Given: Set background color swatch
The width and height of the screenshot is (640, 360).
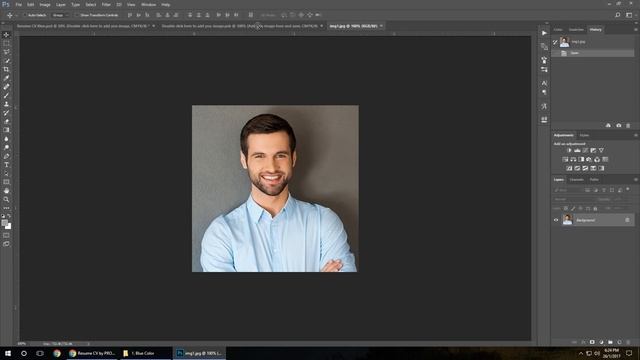Looking at the screenshot, I should 9,227.
